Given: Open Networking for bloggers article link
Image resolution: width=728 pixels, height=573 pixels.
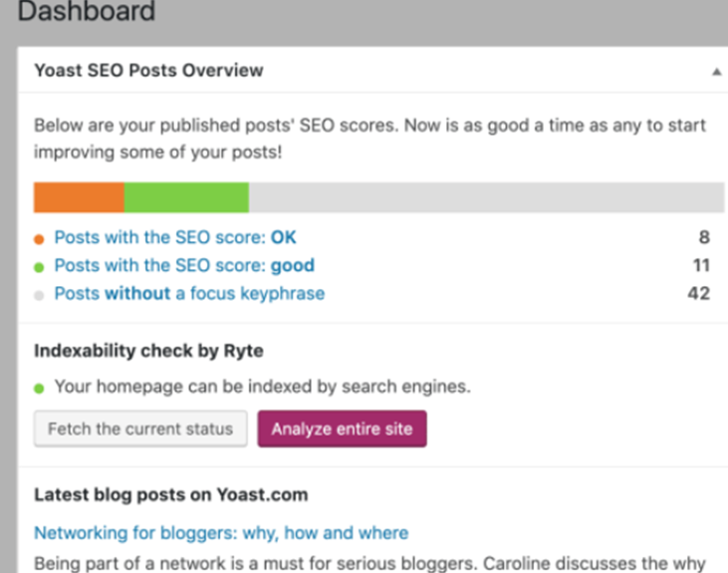Looking at the screenshot, I should tap(221, 533).
